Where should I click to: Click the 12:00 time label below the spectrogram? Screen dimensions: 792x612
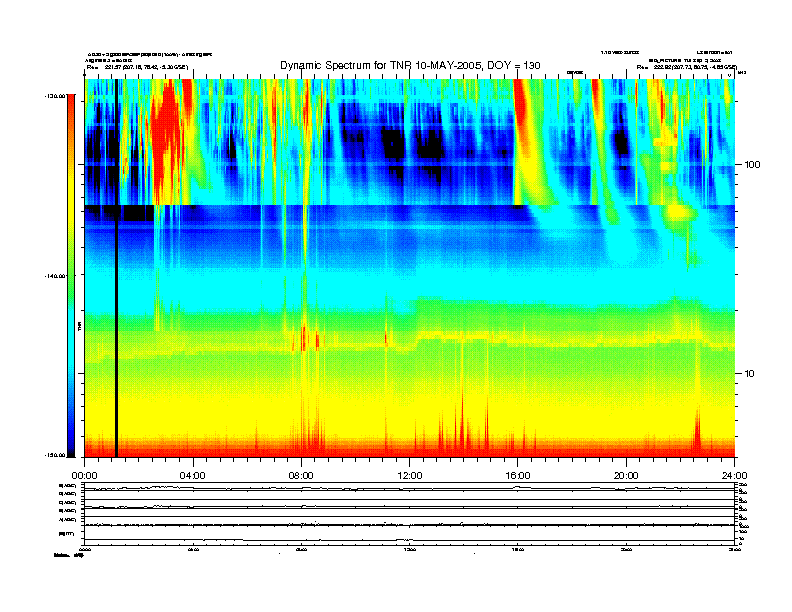pyautogui.click(x=410, y=476)
